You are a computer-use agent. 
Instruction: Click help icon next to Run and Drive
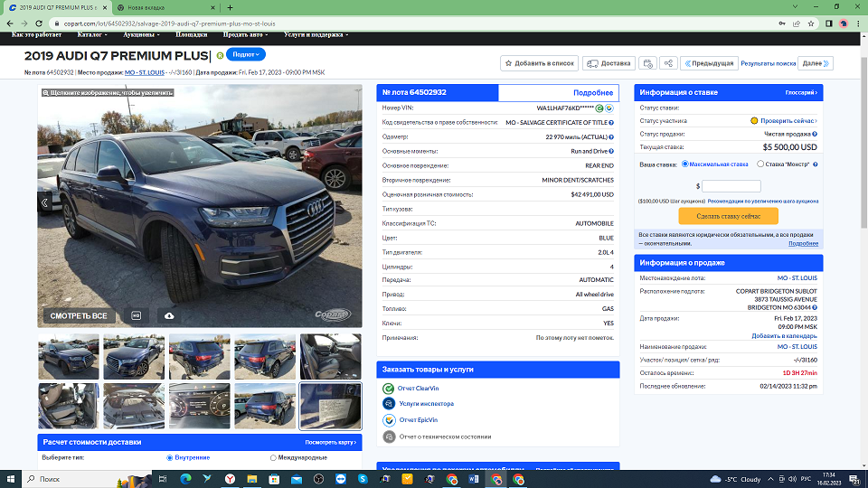pos(611,151)
